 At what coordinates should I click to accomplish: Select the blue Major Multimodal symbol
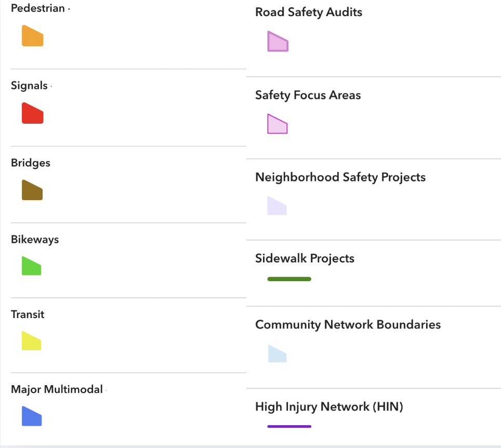31,417
